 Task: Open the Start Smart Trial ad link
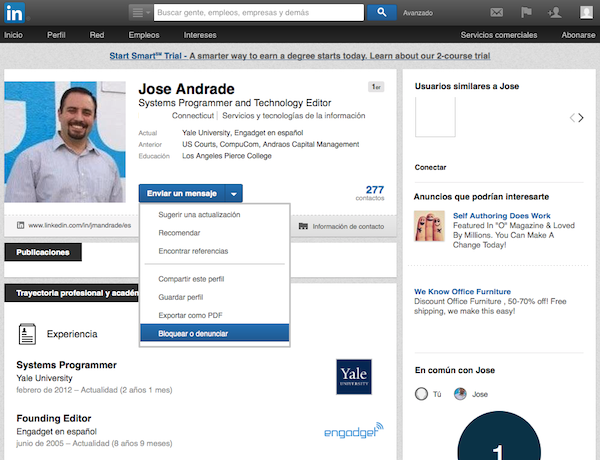pos(300,56)
